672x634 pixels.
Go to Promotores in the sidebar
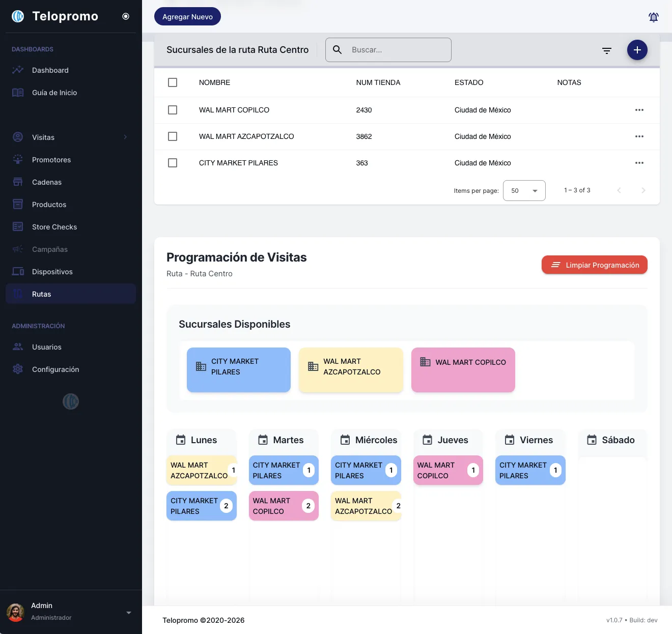51,160
